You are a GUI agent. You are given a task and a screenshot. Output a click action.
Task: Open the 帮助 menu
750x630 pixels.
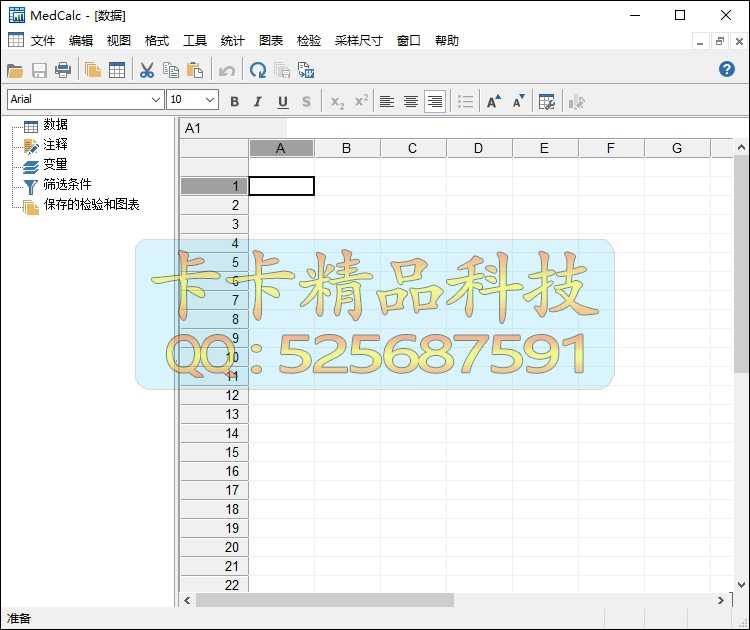click(x=447, y=41)
